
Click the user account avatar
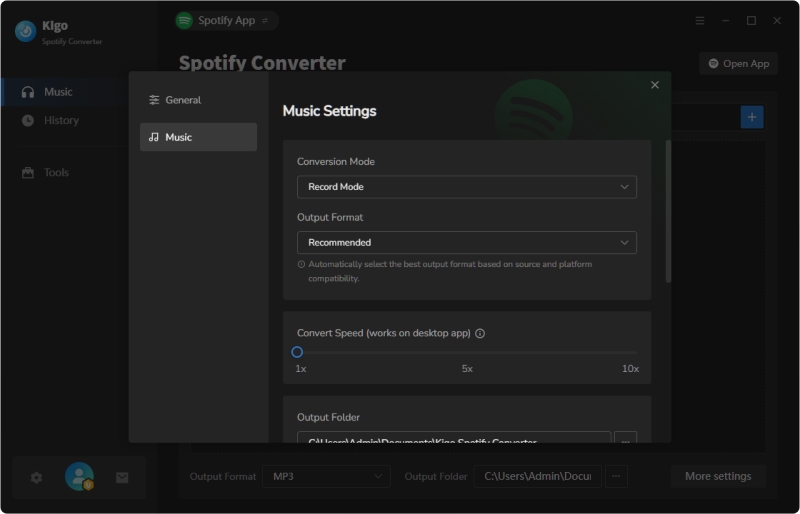(79, 477)
